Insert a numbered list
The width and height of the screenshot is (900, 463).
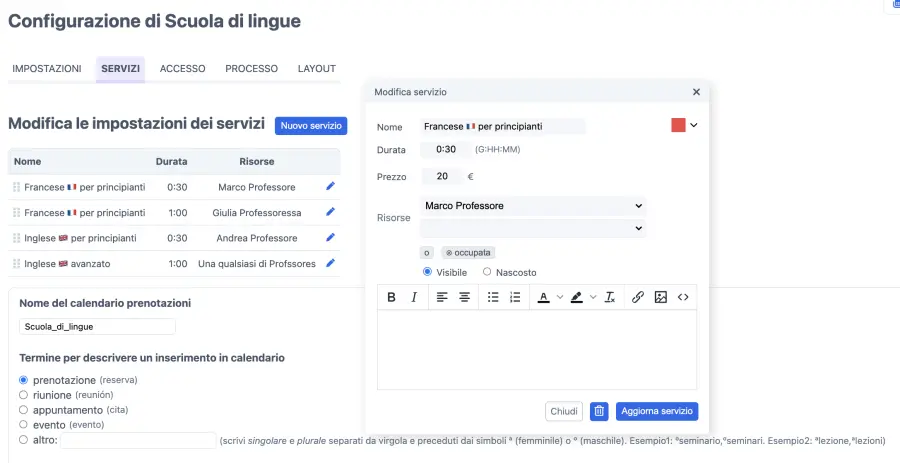tap(515, 297)
